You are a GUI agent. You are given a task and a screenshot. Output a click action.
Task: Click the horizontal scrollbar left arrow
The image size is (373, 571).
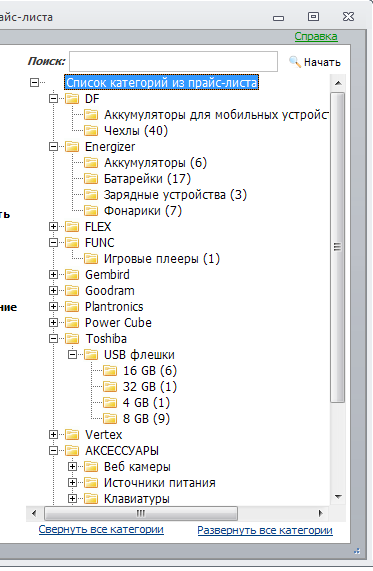[34, 513]
